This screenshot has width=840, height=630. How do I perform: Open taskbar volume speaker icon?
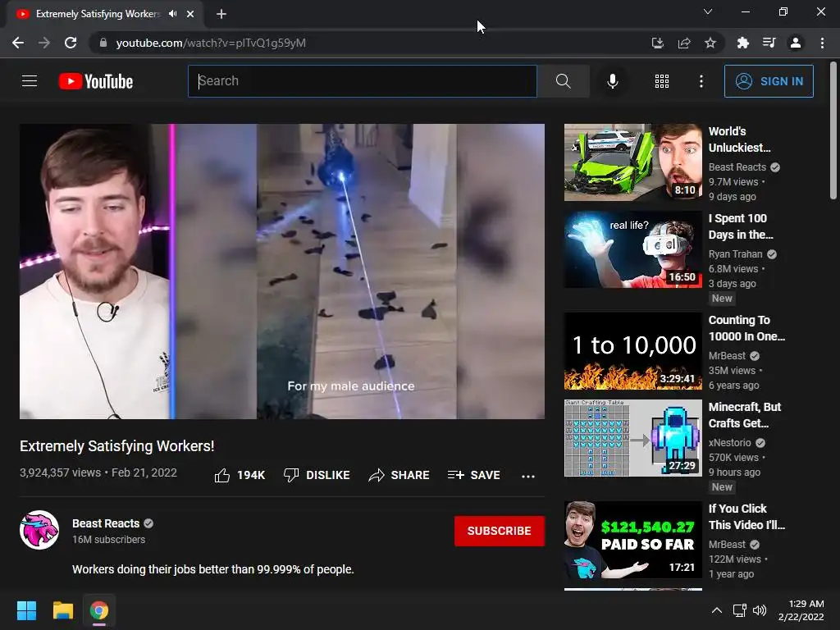(x=760, y=610)
